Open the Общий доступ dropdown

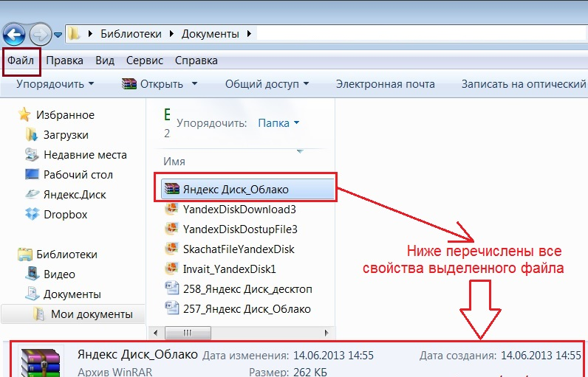click(267, 84)
